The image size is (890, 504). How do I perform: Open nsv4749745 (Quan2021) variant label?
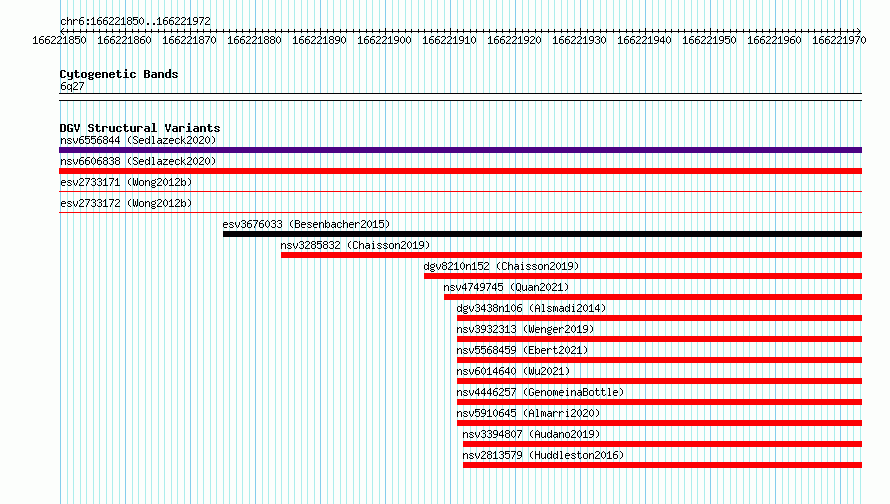point(506,287)
